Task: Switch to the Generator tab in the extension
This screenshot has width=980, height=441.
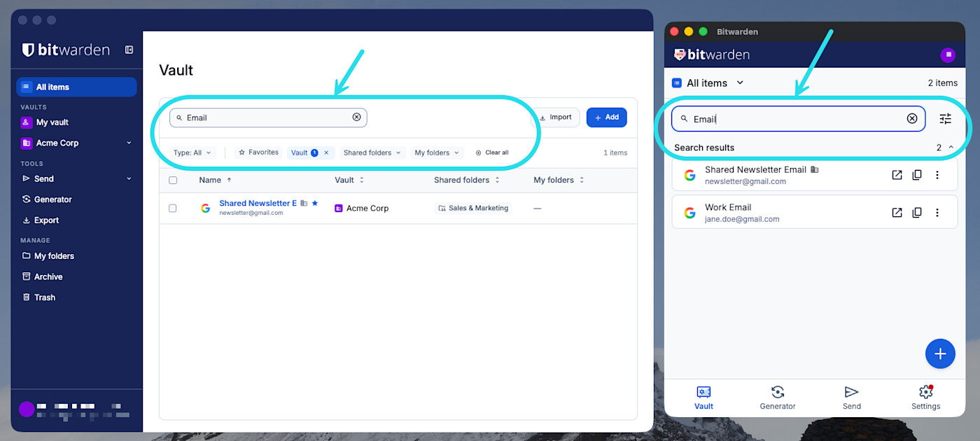Action: pos(778,398)
